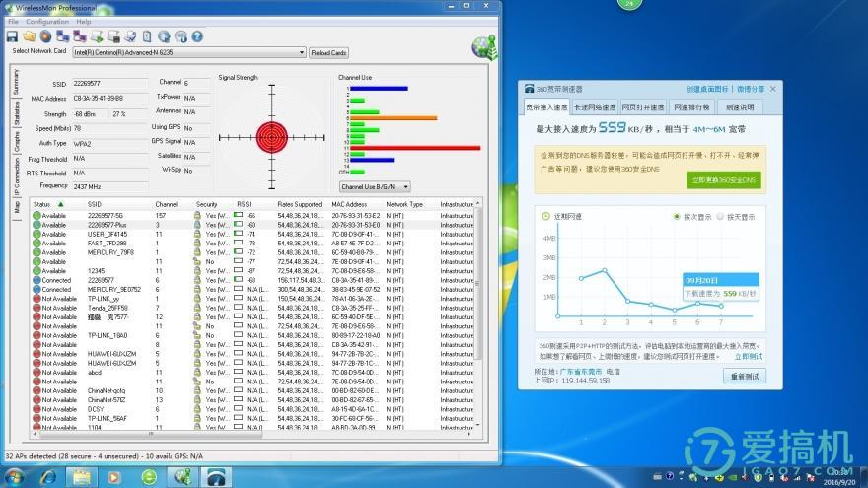This screenshot has height=488, width=868.
Task: Switch to the Map vertical tab
Action: click(x=16, y=207)
